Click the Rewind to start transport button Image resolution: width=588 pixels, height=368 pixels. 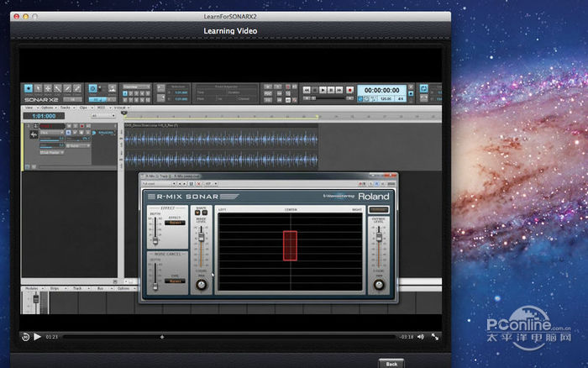[307, 89]
